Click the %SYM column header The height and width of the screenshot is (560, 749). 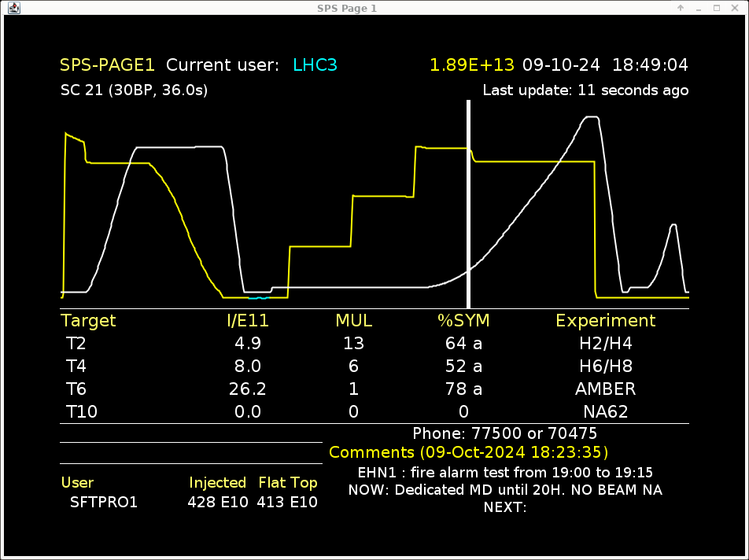click(x=463, y=321)
